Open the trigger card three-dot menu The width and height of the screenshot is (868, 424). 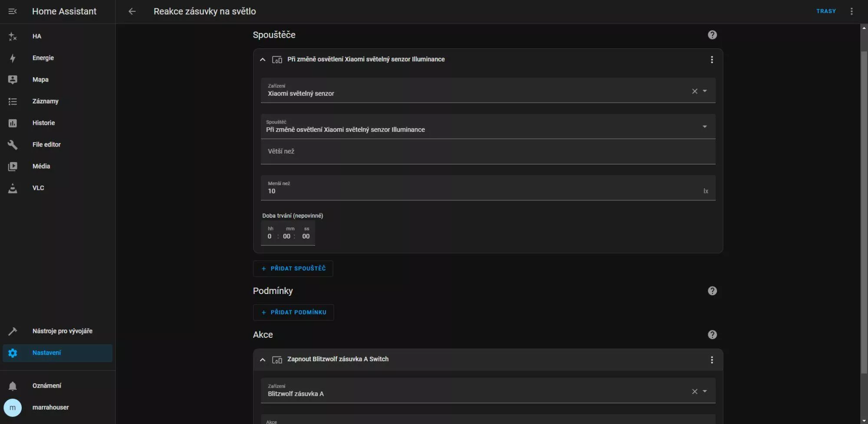[x=712, y=60]
